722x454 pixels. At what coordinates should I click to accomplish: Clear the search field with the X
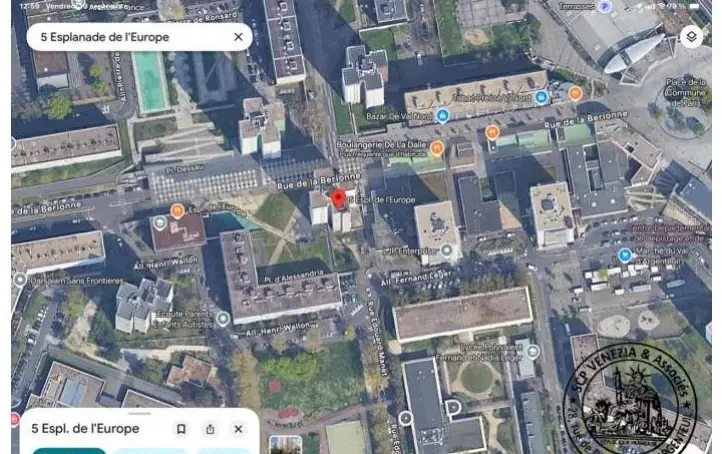click(x=238, y=37)
